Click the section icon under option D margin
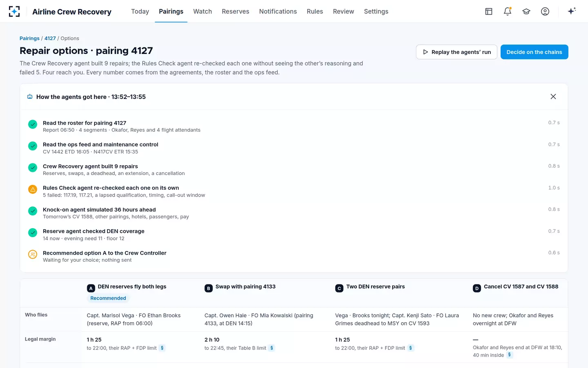588x368 pixels. pyautogui.click(x=509, y=355)
